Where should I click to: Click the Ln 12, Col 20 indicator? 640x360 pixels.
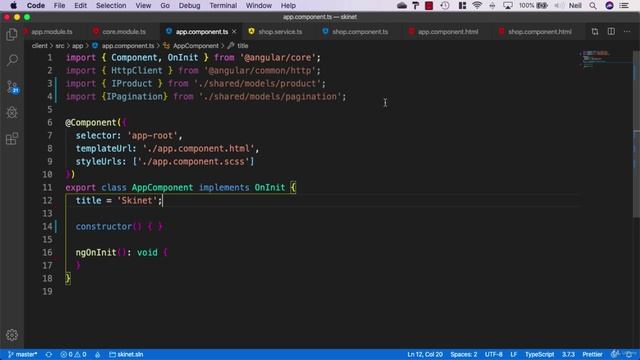(425, 354)
